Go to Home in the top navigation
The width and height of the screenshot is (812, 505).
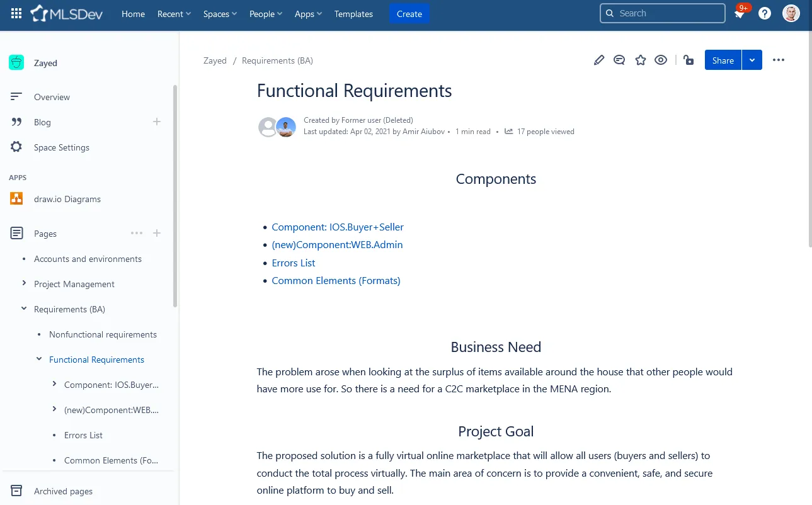133,13
